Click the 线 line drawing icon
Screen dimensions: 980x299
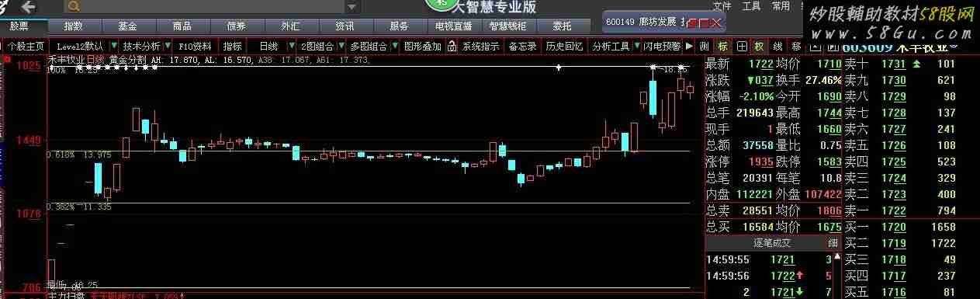(x=777, y=47)
